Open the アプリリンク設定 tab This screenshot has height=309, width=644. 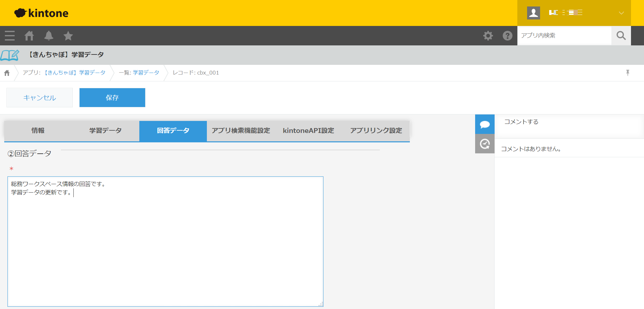point(376,131)
